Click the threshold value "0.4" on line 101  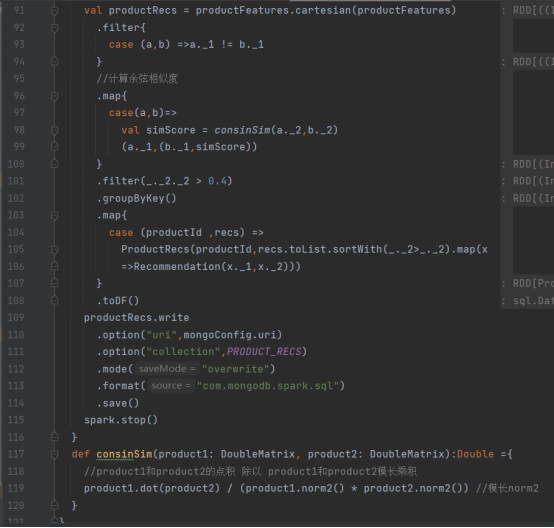tap(217, 181)
